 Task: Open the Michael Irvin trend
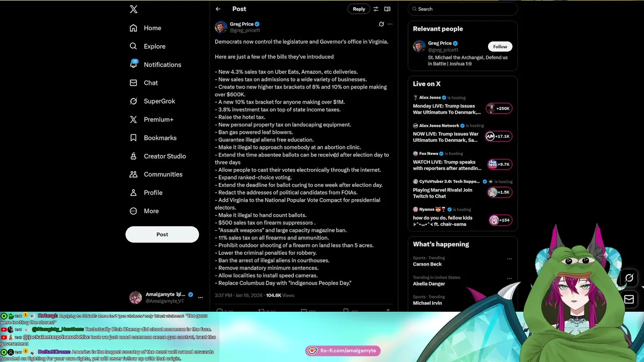(427, 303)
